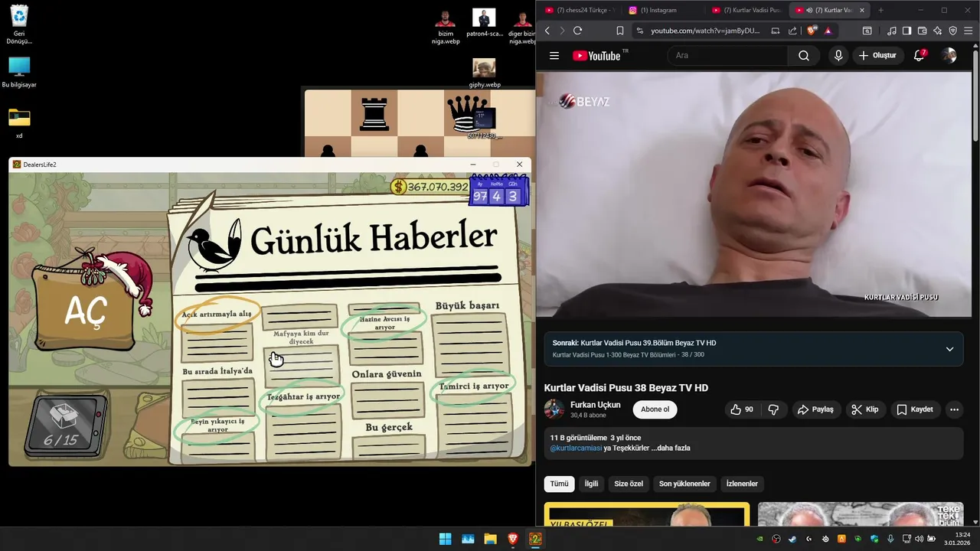980x551 pixels.
Task: Switch to the chess24 Türkçe browser tab
Action: coord(579,10)
